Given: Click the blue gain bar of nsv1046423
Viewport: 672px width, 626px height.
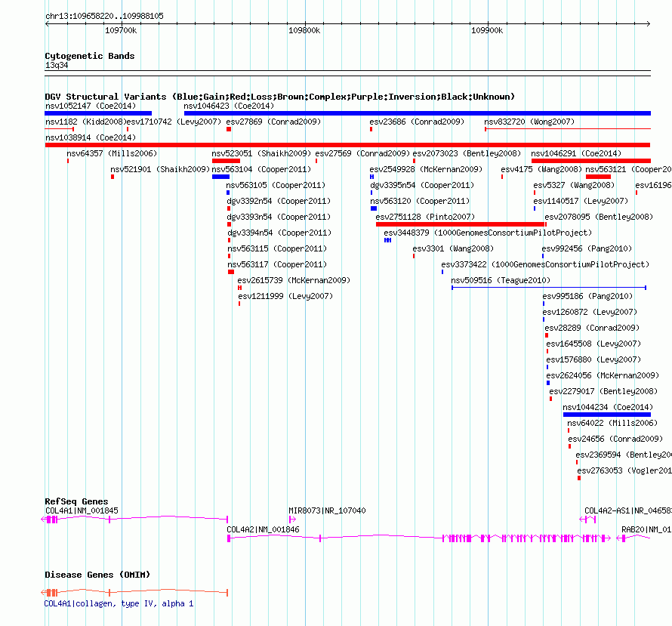Looking at the screenshot, I should coord(418,113).
